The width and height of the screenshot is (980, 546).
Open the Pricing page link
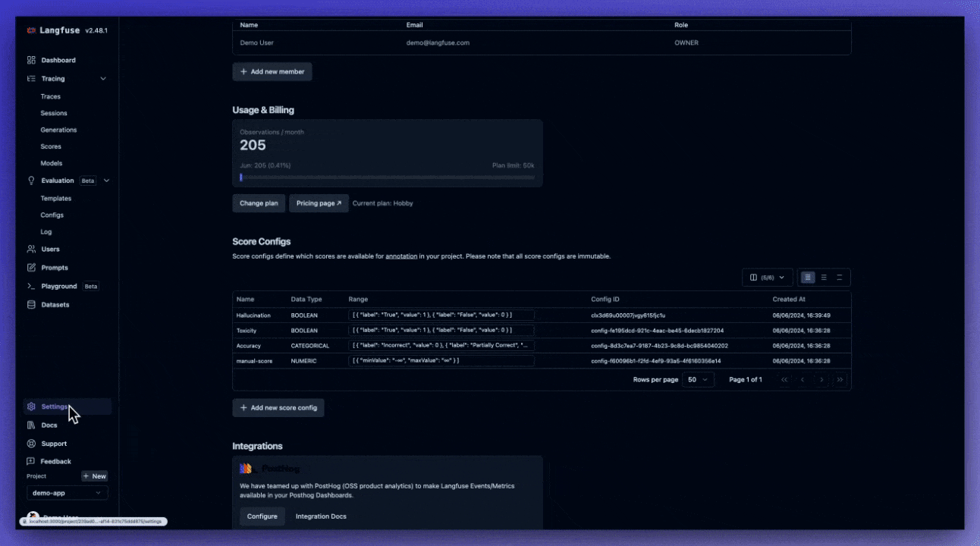pos(318,203)
